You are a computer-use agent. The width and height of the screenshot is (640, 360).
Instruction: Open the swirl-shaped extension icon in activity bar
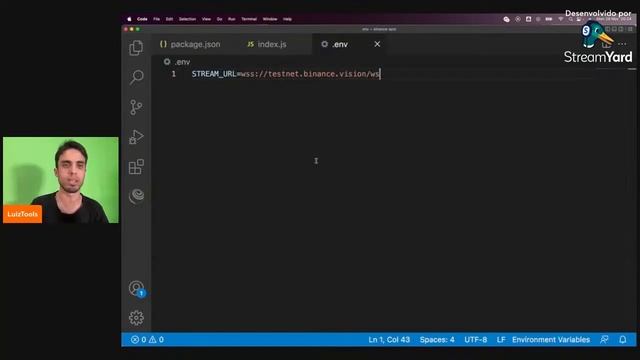[x=136, y=196]
